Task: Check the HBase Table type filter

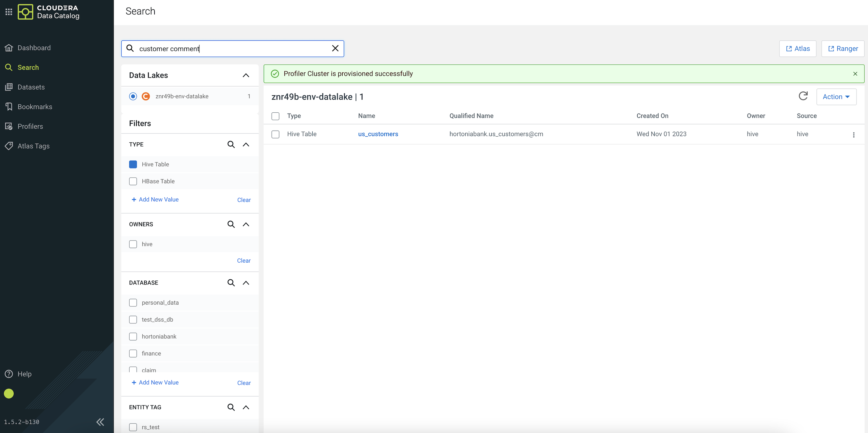Action: (x=133, y=181)
